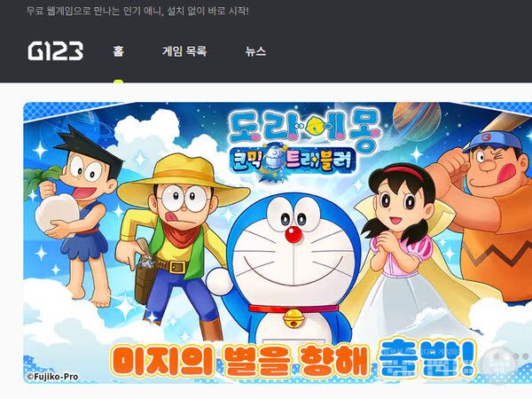Screen dimensions: 532x399
Task: Click Gian's blue G cap
Action: point(492,141)
